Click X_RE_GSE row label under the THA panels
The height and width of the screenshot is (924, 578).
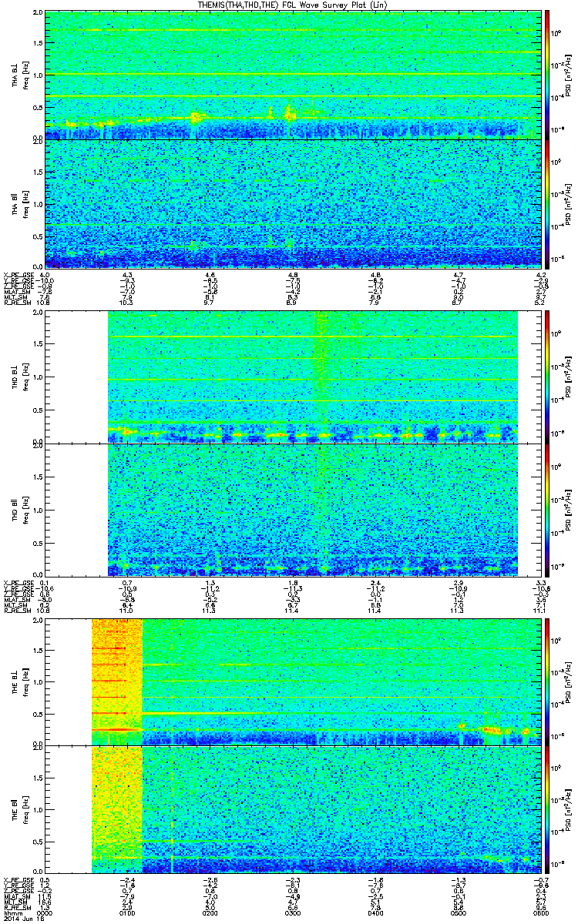[18, 275]
